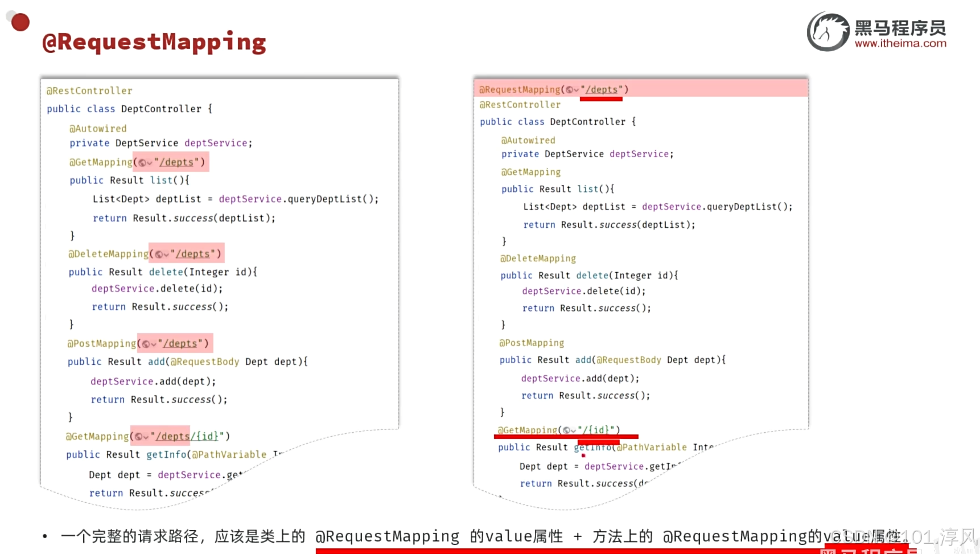Click the "/depts/{id}" path string
The height and width of the screenshot is (554, 980).
187,436
